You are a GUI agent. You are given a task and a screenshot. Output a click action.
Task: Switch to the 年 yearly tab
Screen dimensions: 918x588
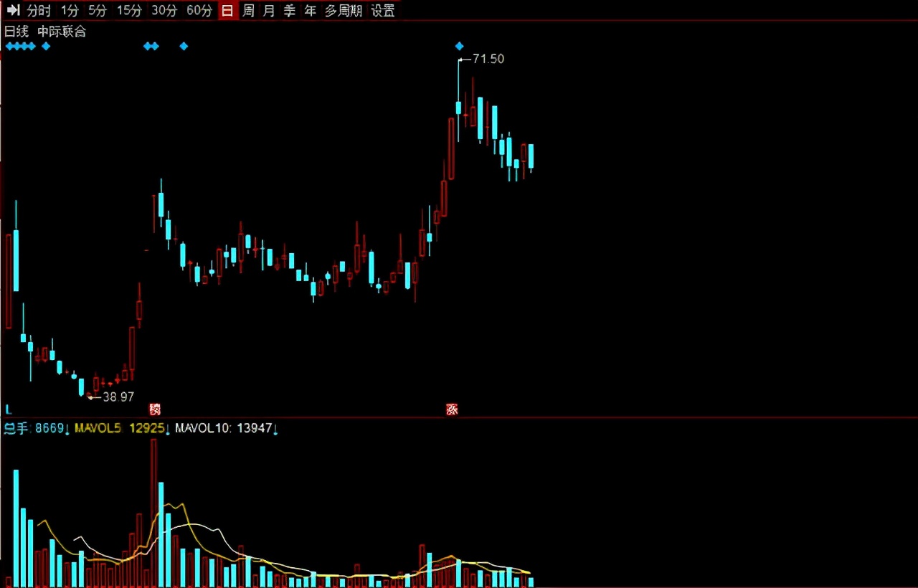point(311,10)
